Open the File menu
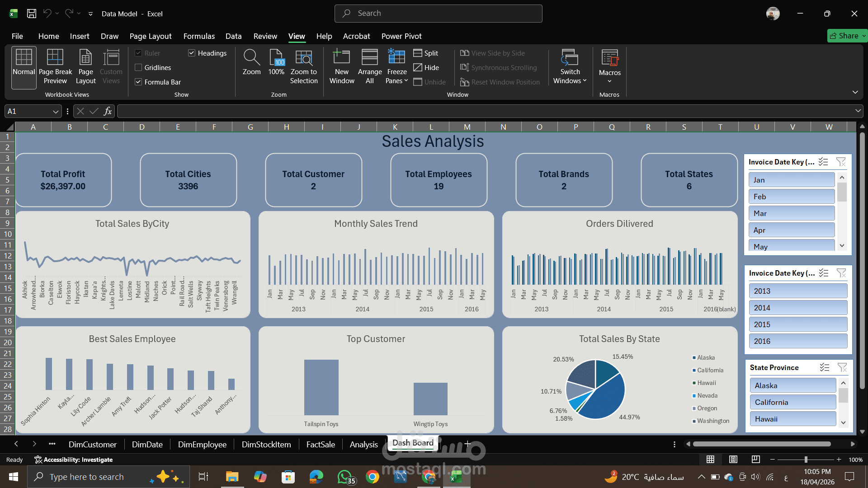The width and height of the screenshot is (868, 488). [17, 36]
